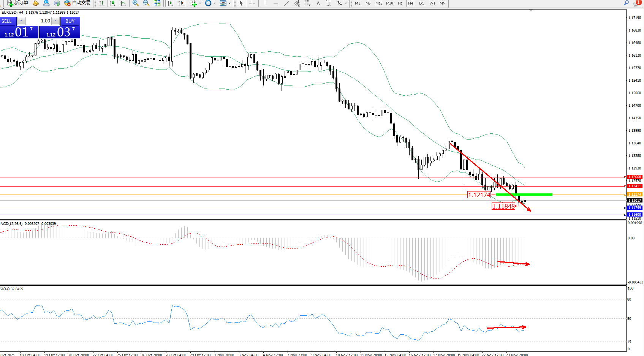Image resolution: width=644 pixels, height=356 pixels.
Task: Switch chart to candlestick mode
Action: (112, 3)
